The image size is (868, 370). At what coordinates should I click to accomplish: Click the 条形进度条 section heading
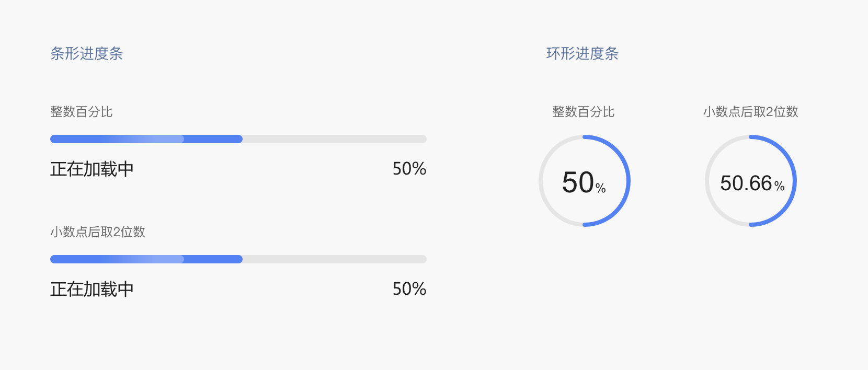[86, 53]
